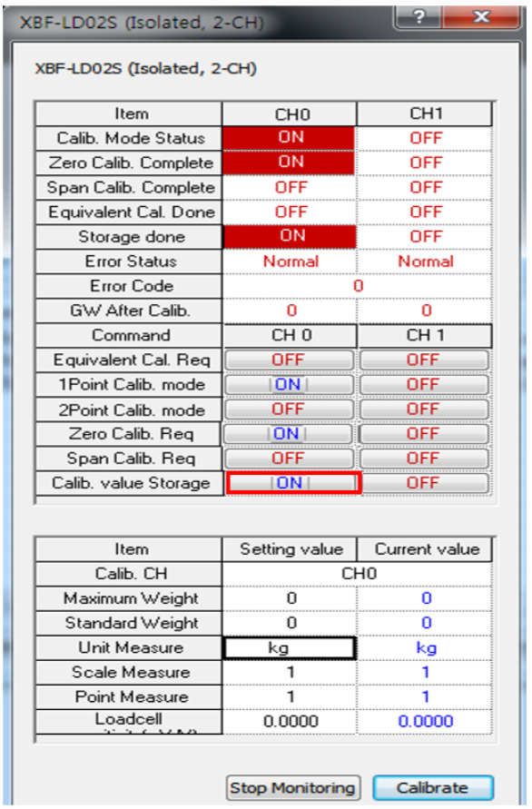
Task: Toggle CH 0 Zero Calib. Req
Action: tap(289, 434)
